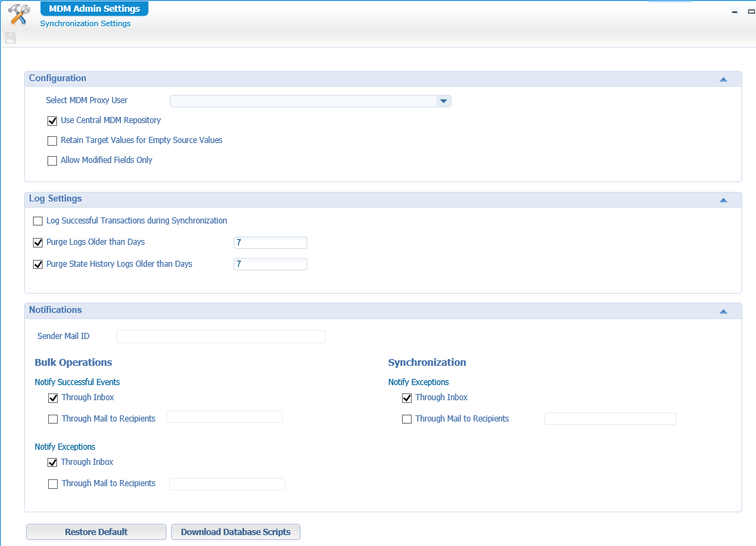This screenshot has width=756, height=546.
Task: Enable Log Successful Transactions during Synchronization
Action: pyautogui.click(x=38, y=221)
